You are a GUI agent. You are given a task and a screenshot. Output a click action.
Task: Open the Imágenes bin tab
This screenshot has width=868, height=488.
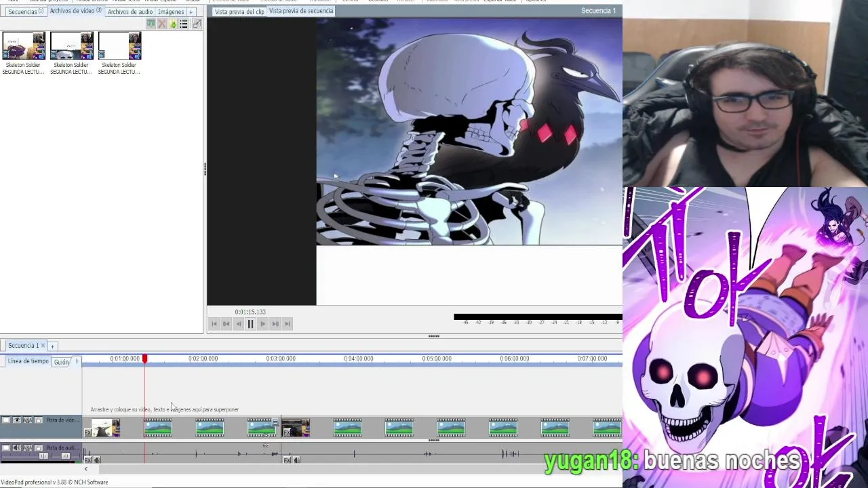coord(171,12)
